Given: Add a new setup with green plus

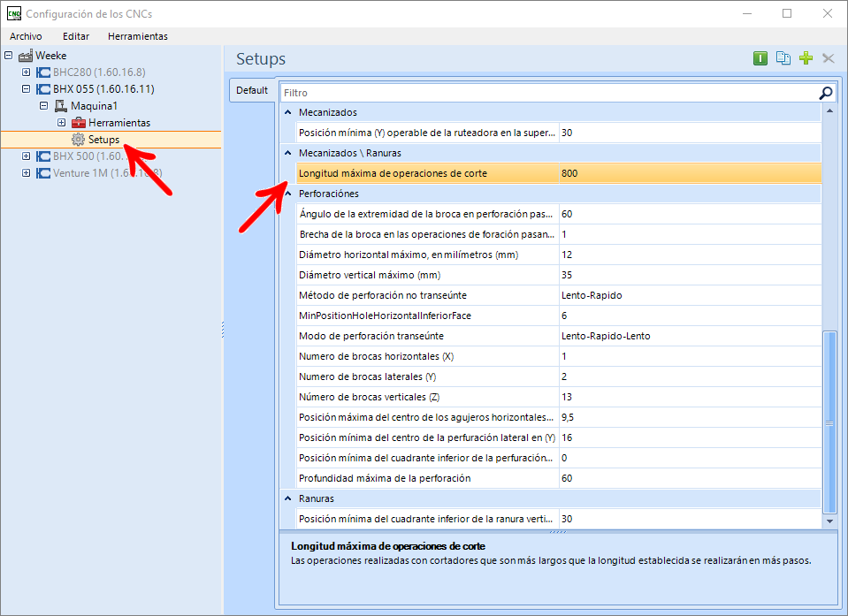Looking at the screenshot, I should pos(806,58).
